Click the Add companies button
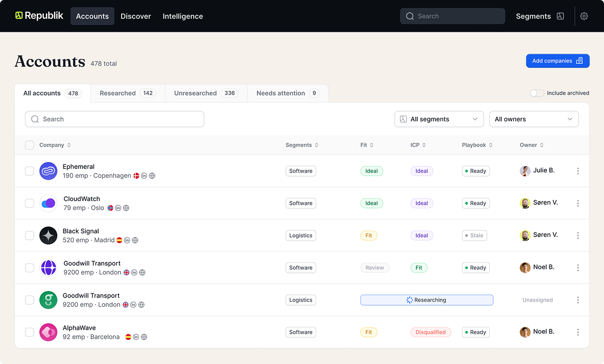The image size is (604, 364). point(558,61)
